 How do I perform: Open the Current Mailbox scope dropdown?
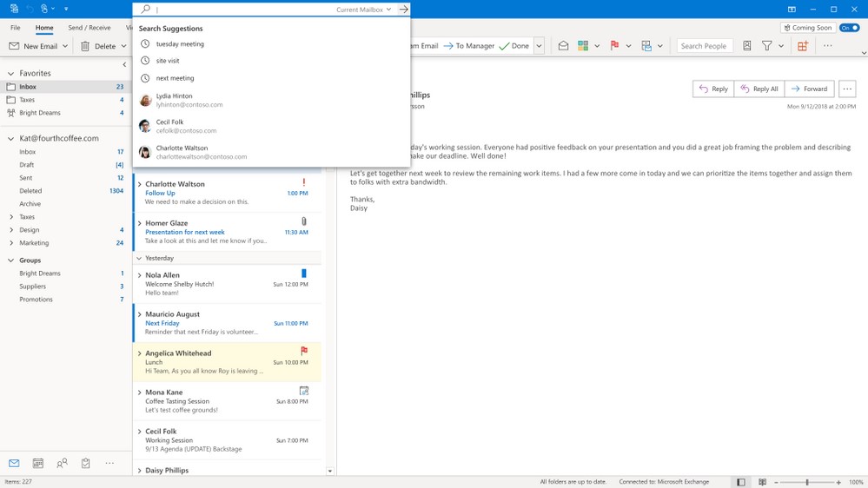coord(364,10)
